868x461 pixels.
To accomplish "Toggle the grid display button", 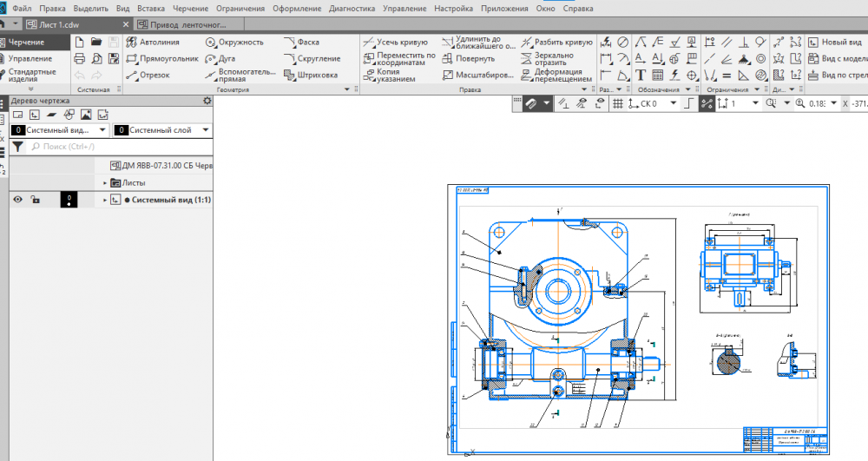I will [x=618, y=103].
